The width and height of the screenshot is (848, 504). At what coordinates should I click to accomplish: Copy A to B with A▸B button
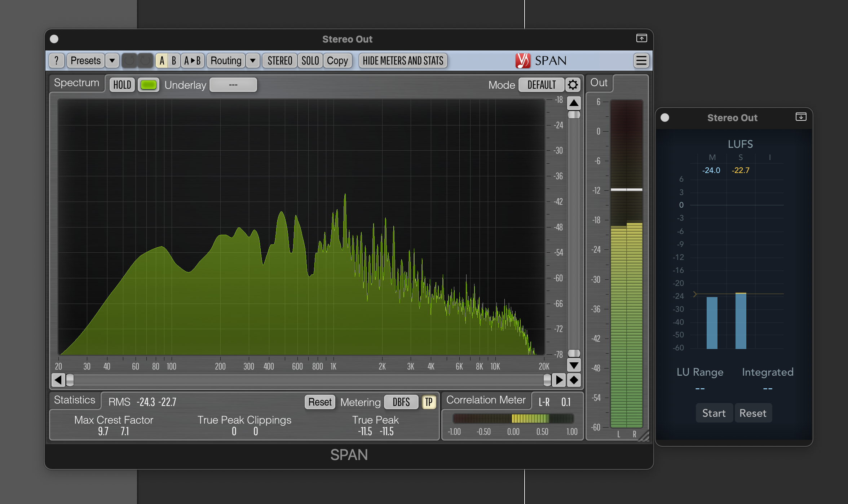click(x=193, y=61)
